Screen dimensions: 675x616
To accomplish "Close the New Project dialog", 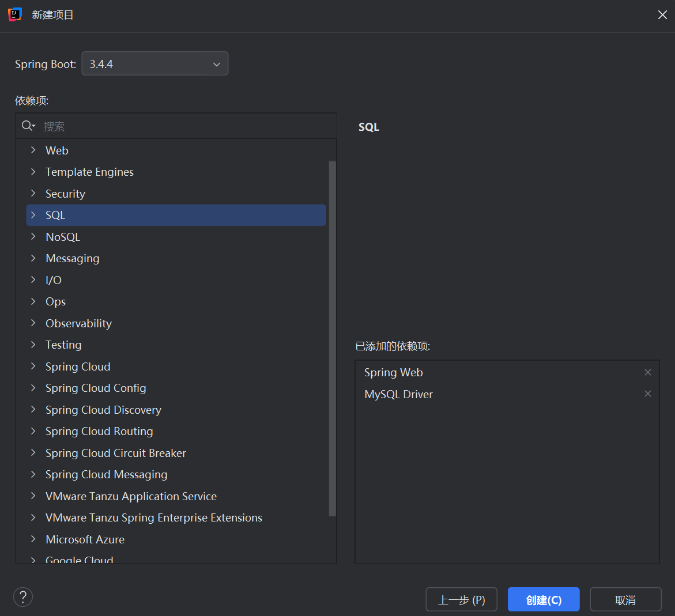I will tap(662, 15).
